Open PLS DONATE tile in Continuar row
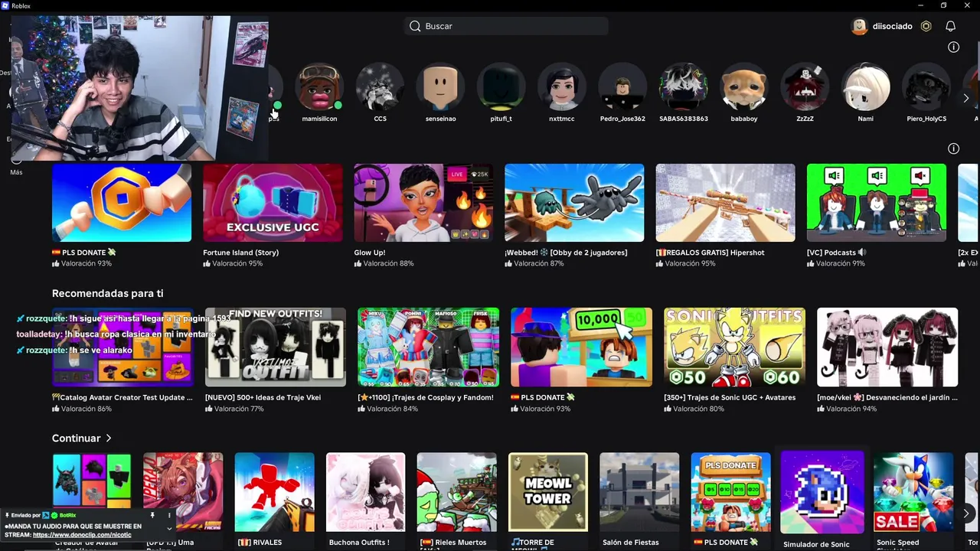Image resolution: width=980 pixels, height=551 pixels. click(x=731, y=493)
